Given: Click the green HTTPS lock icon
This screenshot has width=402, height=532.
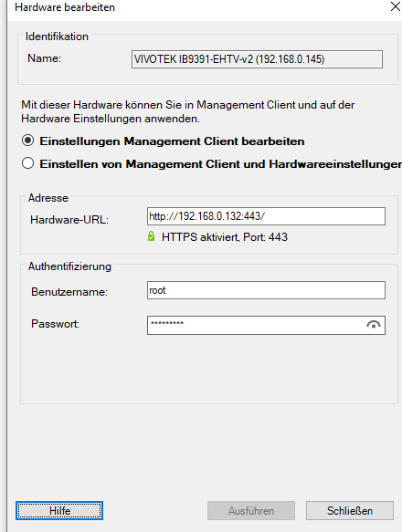Looking at the screenshot, I should click(152, 236).
